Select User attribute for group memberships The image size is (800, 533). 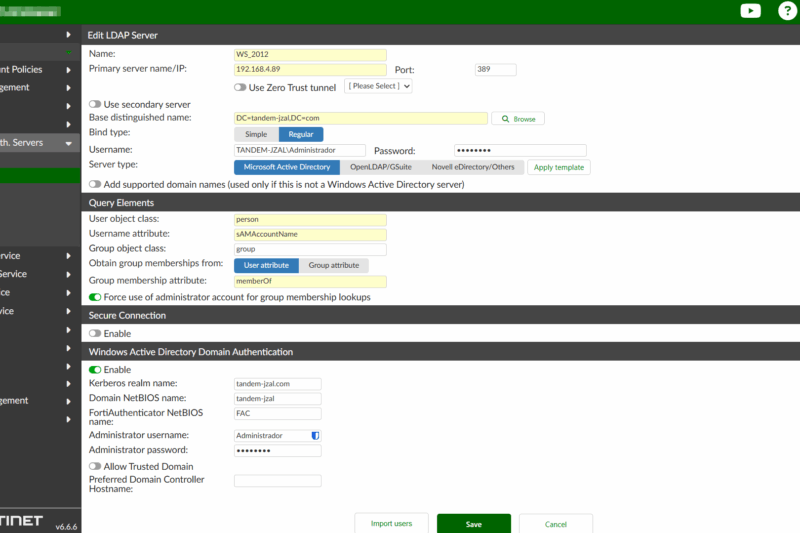[266, 265]
